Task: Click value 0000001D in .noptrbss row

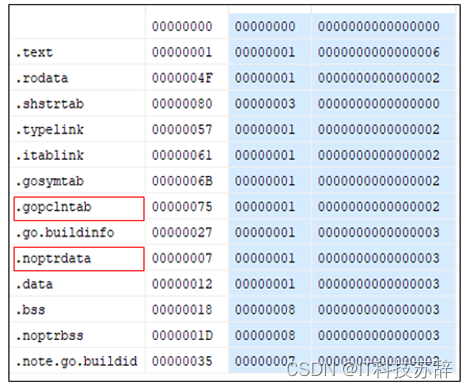Action: point(182,336)
